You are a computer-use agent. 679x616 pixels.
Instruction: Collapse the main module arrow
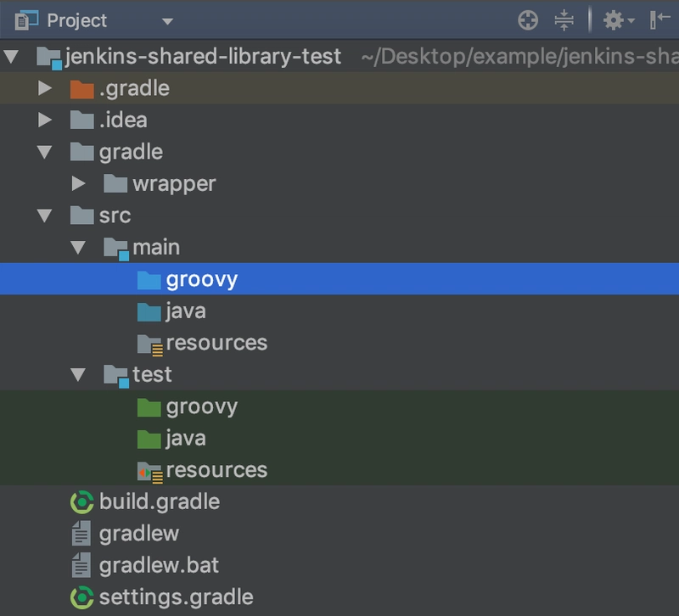tap(78, 247)
